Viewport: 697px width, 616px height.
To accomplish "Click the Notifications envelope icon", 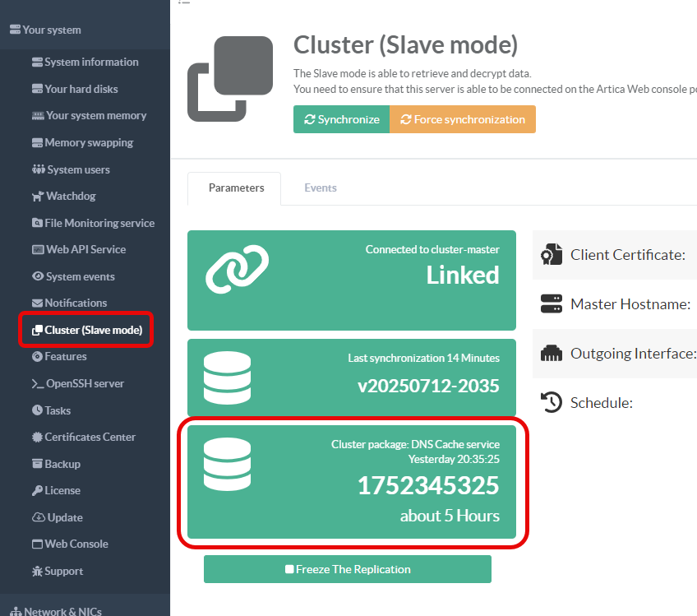I will pyautogui.click(x=37, y=303).
